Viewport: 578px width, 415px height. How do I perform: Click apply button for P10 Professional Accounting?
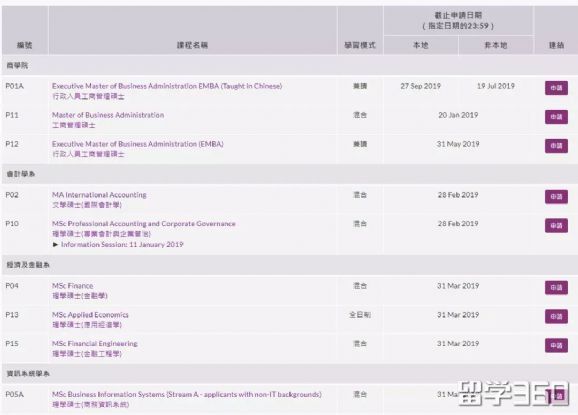[556, 226]
